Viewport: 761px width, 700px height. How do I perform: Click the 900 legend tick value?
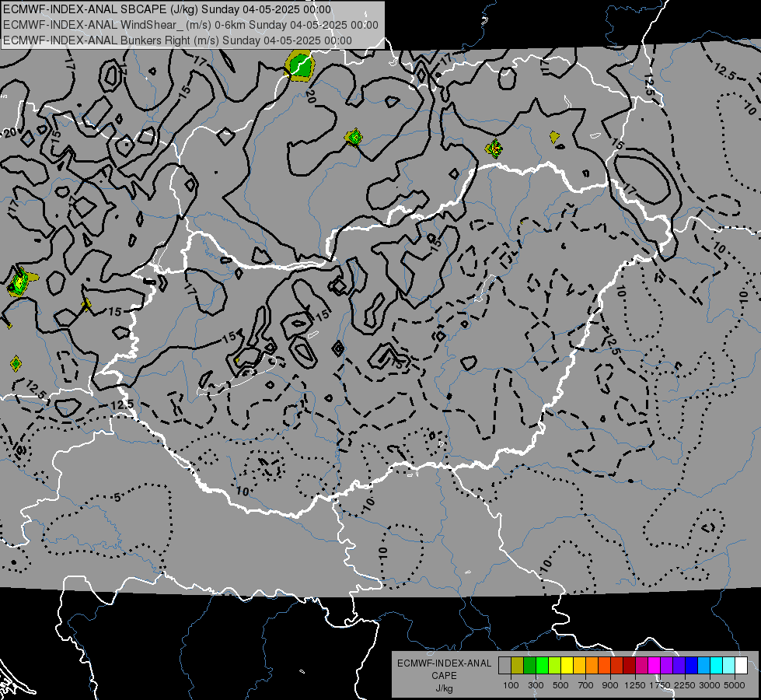610,685
